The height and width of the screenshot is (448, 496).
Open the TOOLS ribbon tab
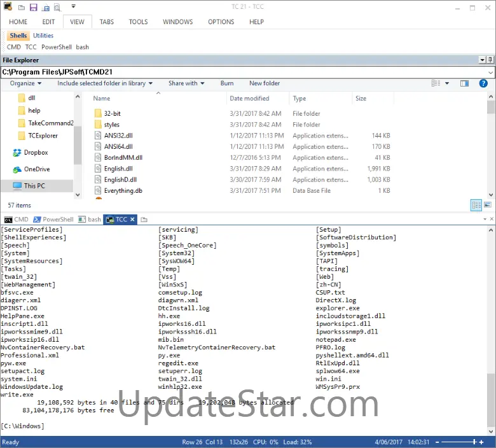[138, 22]
